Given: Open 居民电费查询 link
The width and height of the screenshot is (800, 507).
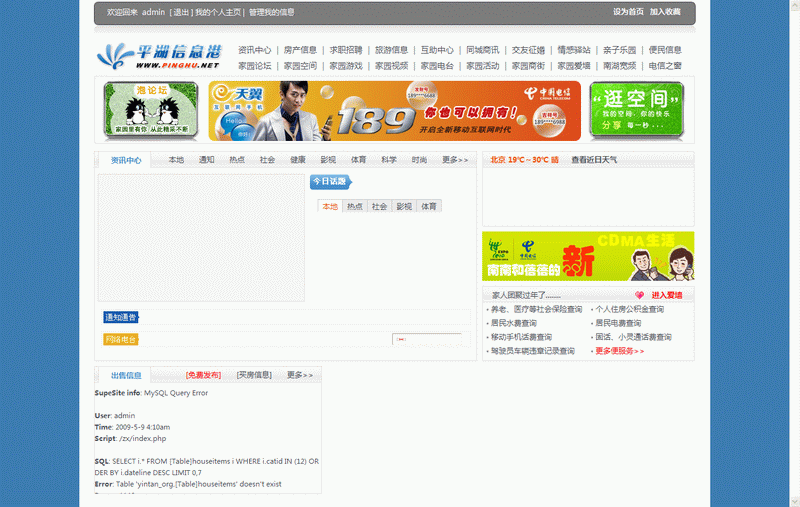Looking at the screenshot, I should point(618,323).
